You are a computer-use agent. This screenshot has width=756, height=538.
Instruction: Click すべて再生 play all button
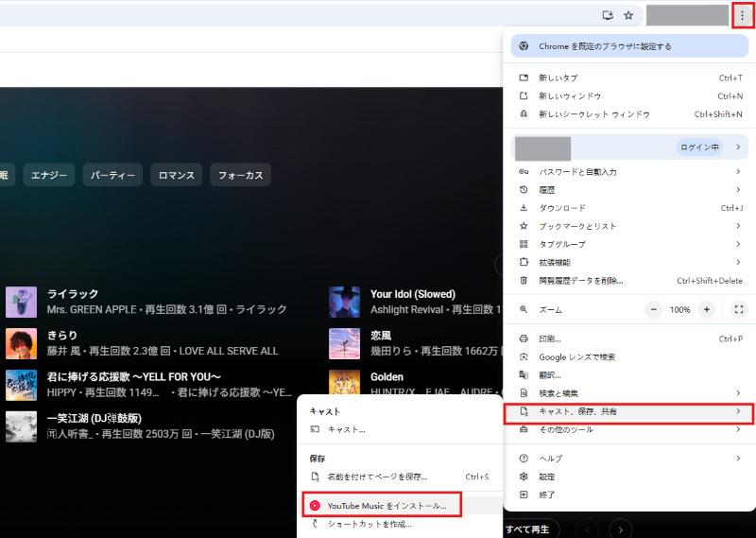pyautogui.click(x=528, y=529)
